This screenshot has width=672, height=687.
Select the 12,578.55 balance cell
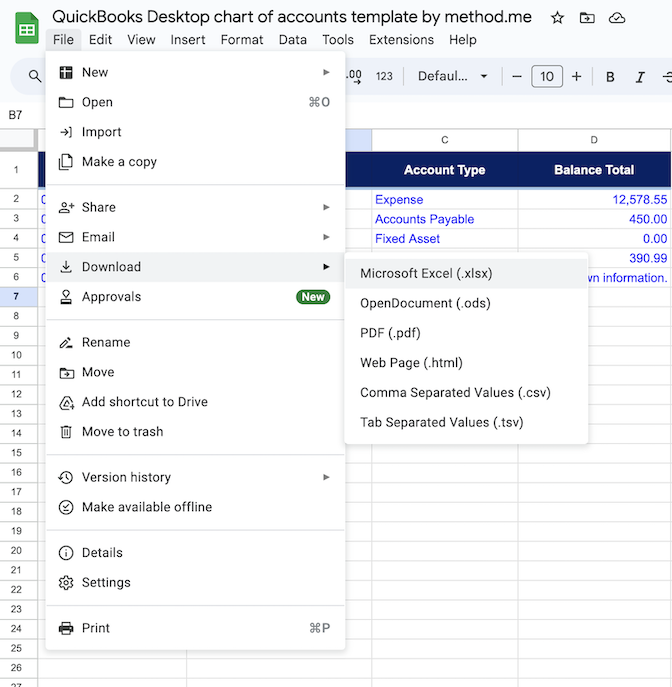594,199
